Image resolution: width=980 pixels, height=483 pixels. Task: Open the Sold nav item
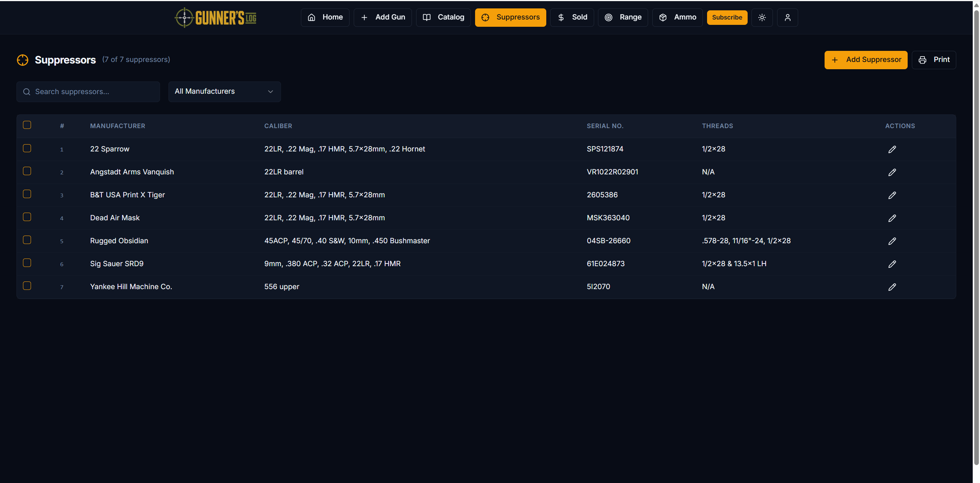572,18
